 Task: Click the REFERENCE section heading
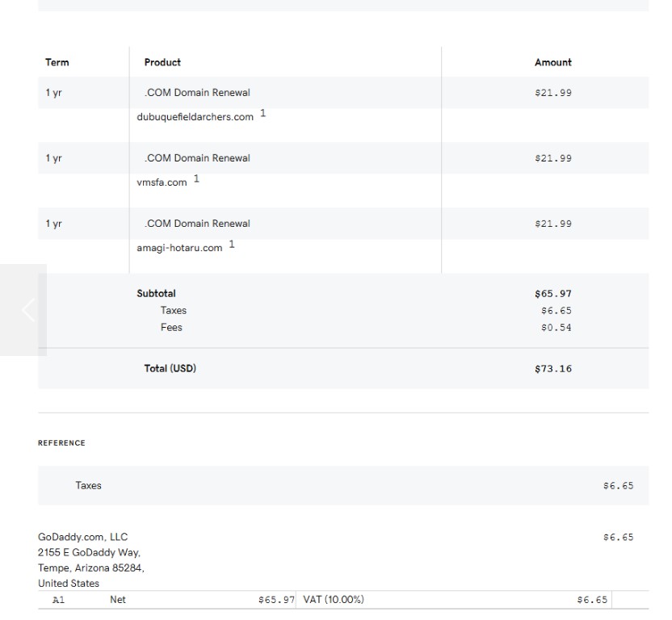coord(61,443)
